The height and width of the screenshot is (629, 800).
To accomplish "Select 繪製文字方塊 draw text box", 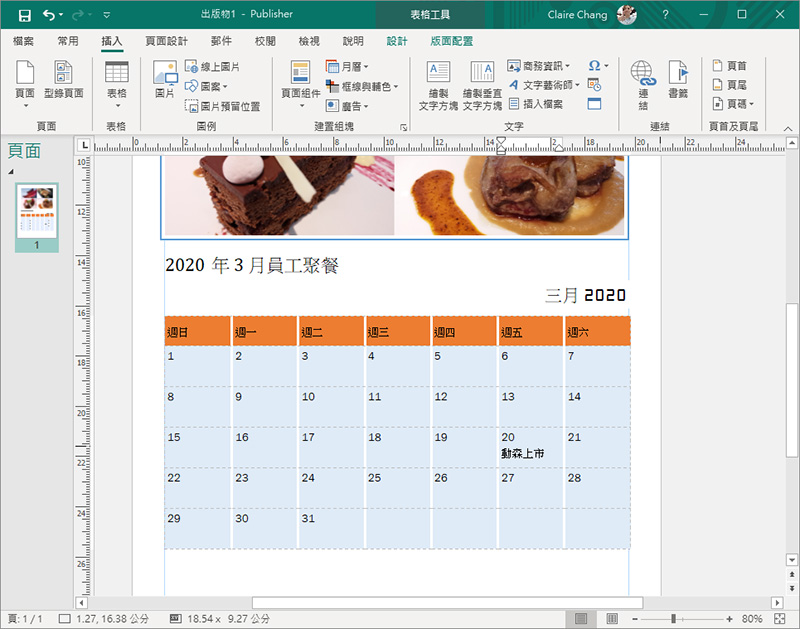I will (x=438, y=86).
